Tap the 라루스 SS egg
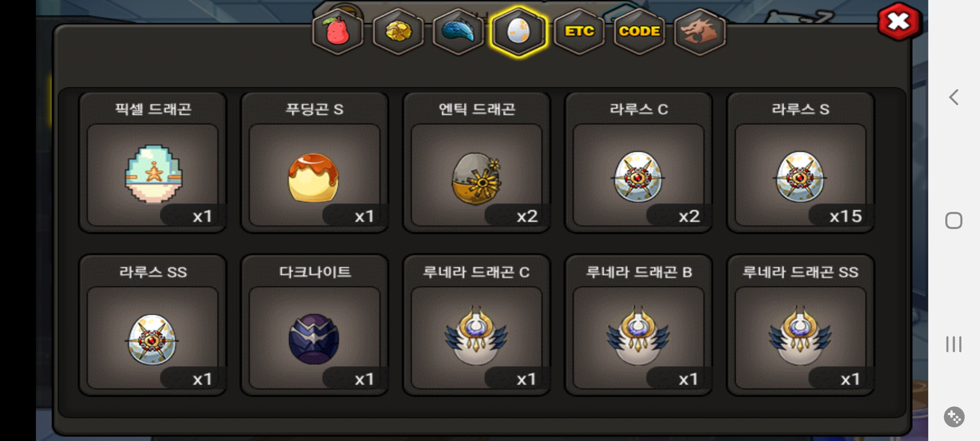Viewport: 980px width, 441px height. point(153,325)
